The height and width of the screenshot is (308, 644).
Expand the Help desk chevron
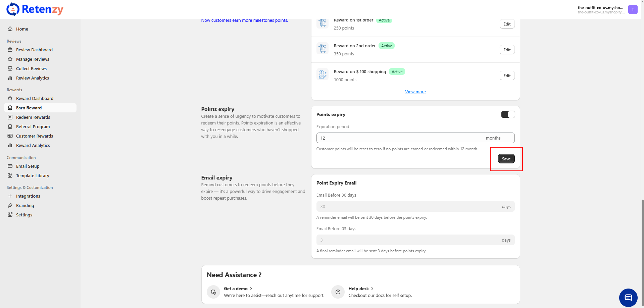(372, 289)
